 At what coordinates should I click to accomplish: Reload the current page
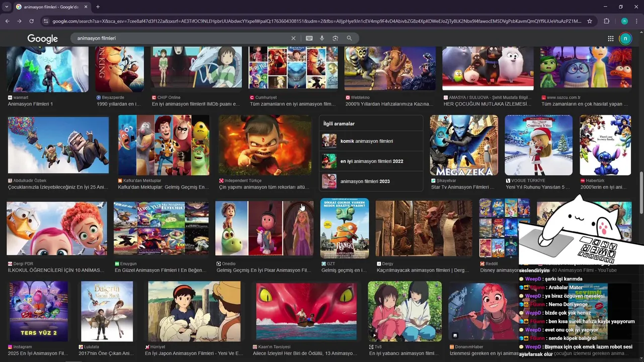coord(31,21)
